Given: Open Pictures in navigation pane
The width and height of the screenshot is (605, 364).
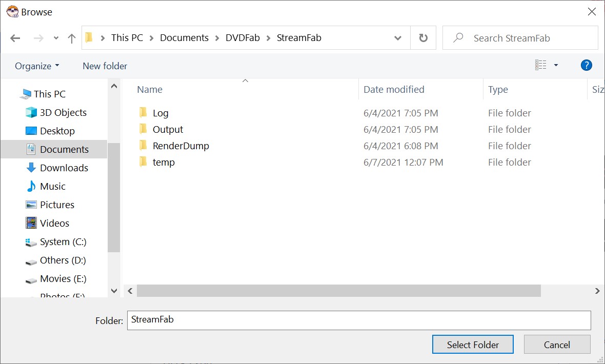Looking at the screenshot, I should pyautogui.click(x=57, y=205).
